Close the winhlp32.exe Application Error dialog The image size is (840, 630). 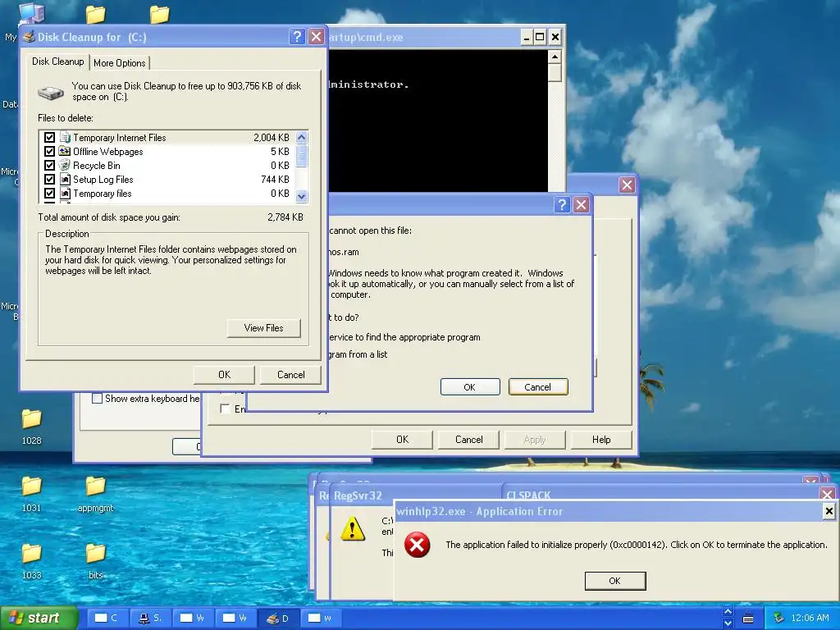pyautogui.click(x=829, y=511)
